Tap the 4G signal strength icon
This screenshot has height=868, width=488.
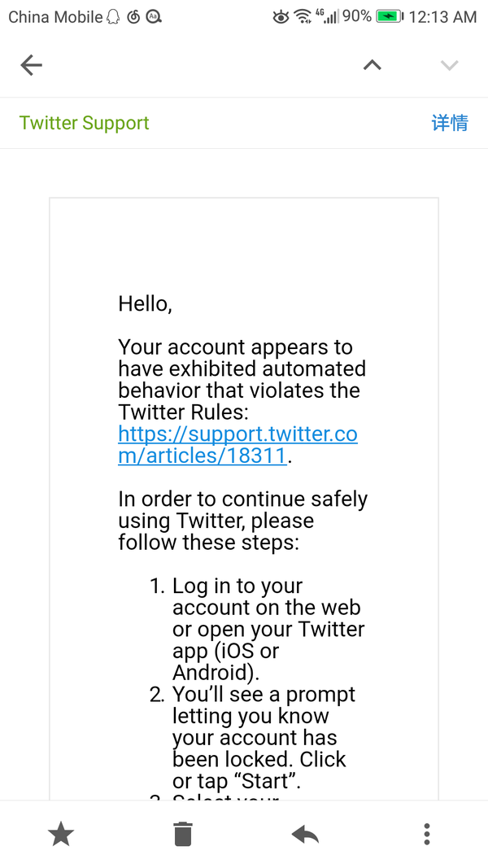[x=327, y=16]
